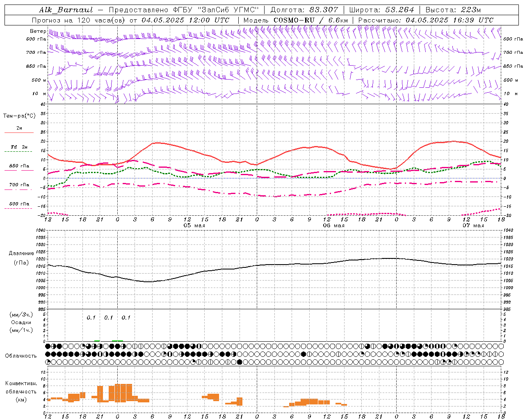Select the Высота: 223м header entry
The width and height of the screenshot is (525, 420).
point(453,10)
